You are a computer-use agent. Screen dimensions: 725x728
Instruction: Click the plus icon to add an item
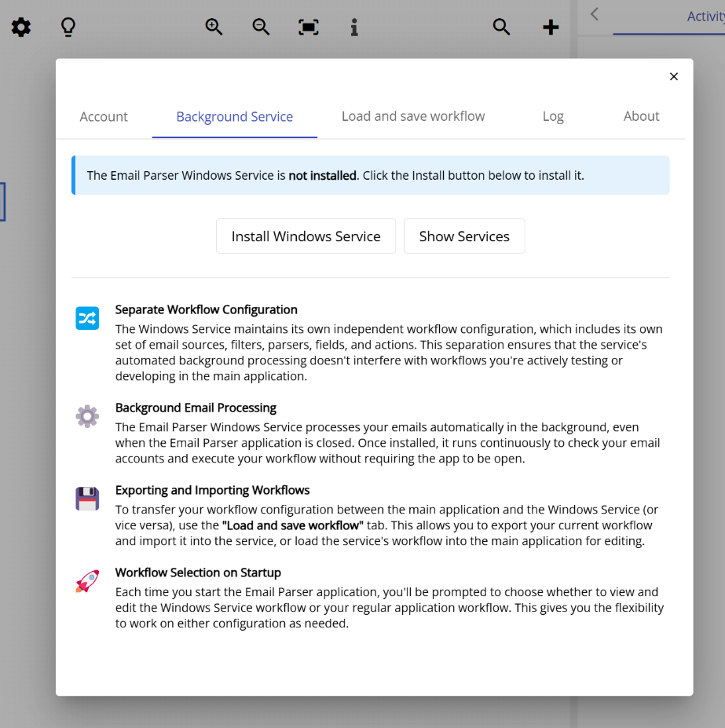coord(550,27)
